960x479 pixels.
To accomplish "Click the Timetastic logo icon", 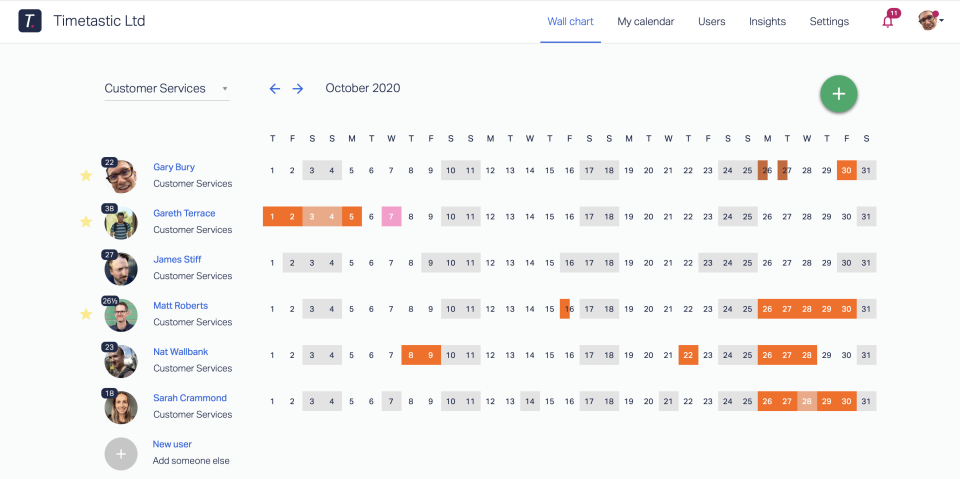I will [30, 21].
